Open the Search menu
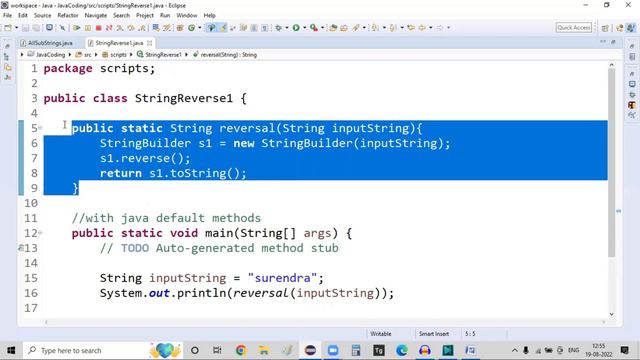Viewport: 640px width, 360px height. coord(121,15)
